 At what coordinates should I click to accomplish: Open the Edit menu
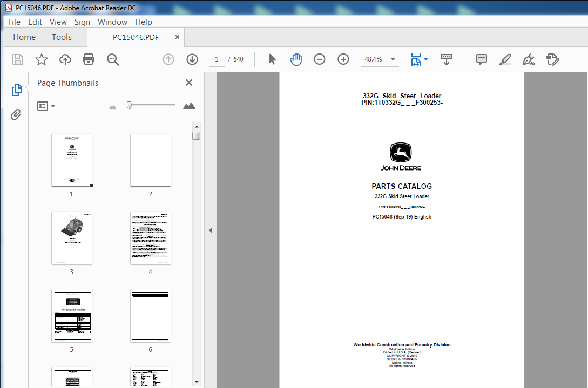[x=35, y=22]
